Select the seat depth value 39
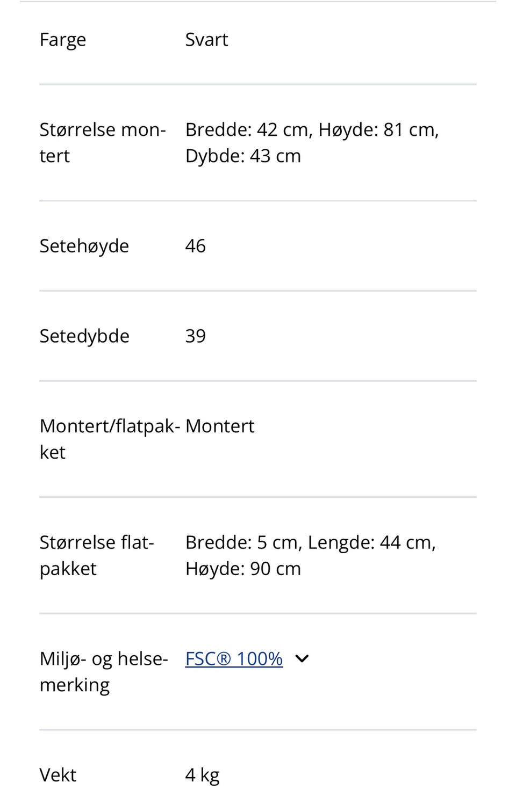Image resolution: width=516 pixels, height=812 pixels. pos(195,336)
